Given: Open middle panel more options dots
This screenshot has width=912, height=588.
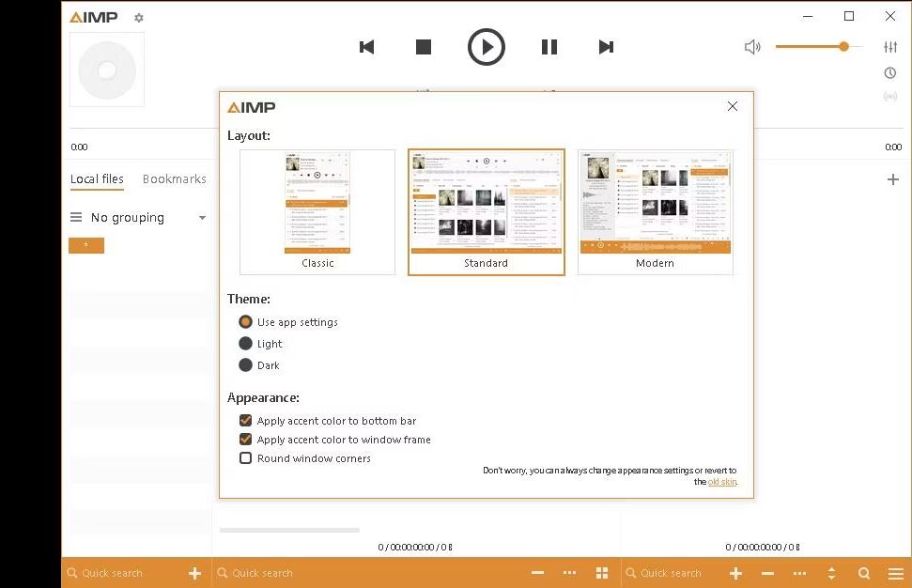Looking at the screenshot, I should pos(569,573).
